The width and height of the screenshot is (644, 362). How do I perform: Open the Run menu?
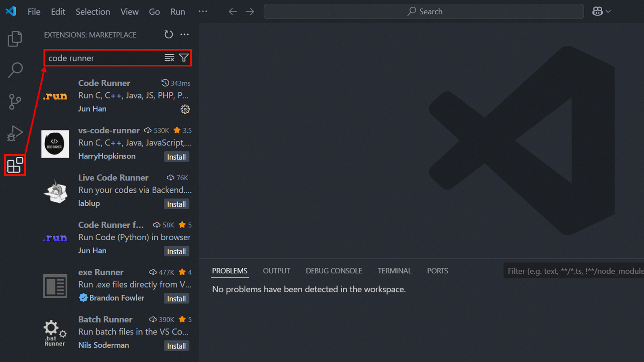(178, 12)
